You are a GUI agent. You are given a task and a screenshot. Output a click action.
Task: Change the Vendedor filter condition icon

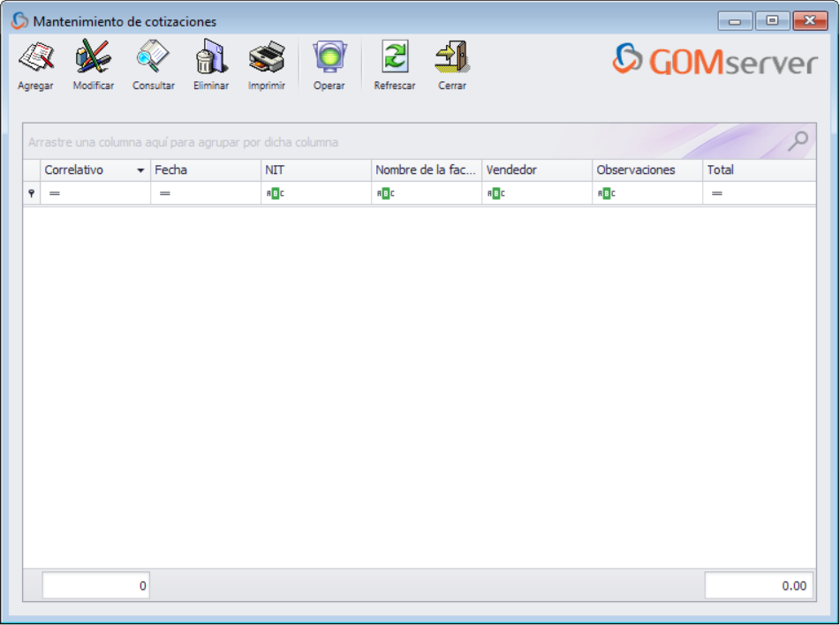(x=496, y=192)
